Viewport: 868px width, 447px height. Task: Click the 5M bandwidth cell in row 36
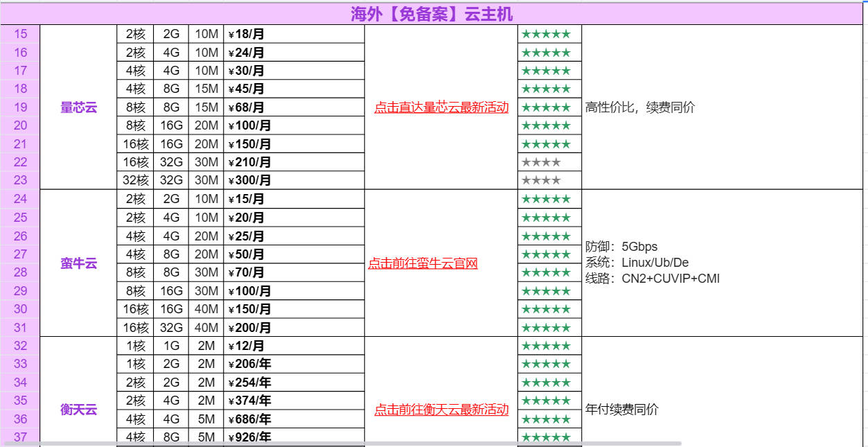pyautogui.click(x=206, y=419)
